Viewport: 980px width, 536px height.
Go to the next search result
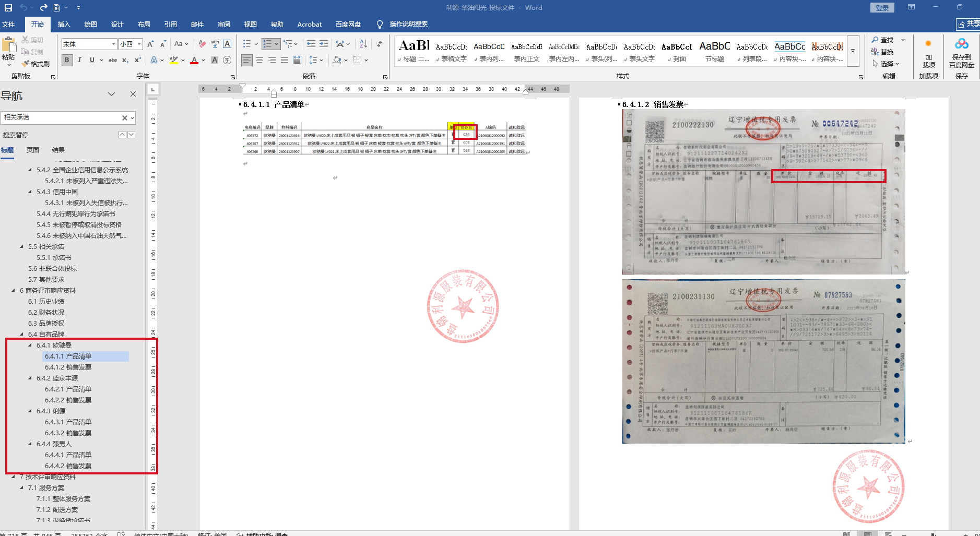click(x=132, y=135)
